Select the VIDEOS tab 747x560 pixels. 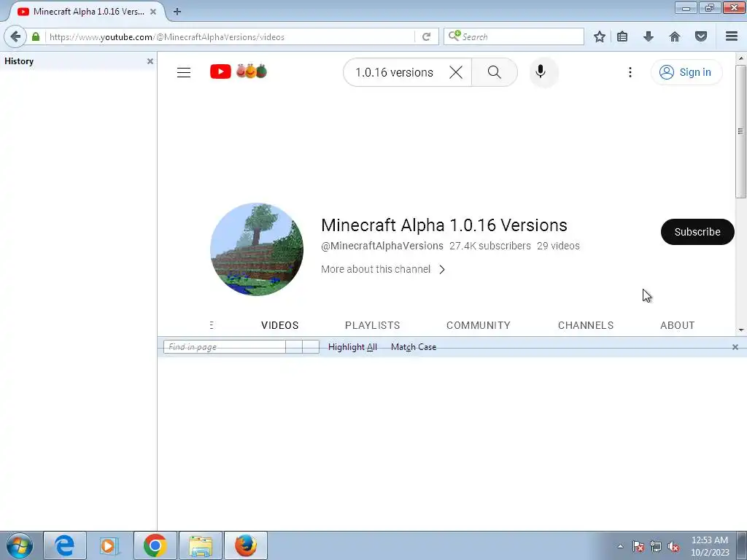click(279, 325)
